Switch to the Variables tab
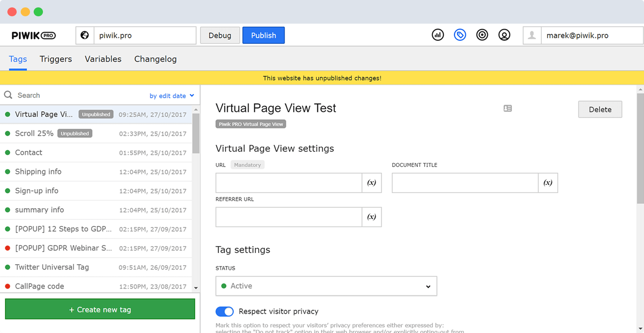644x333 pixels. [x=103, y=59]
